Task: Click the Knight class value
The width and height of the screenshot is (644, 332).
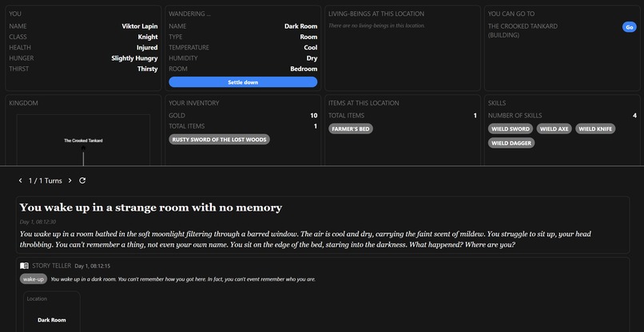Action: [148, 37]
